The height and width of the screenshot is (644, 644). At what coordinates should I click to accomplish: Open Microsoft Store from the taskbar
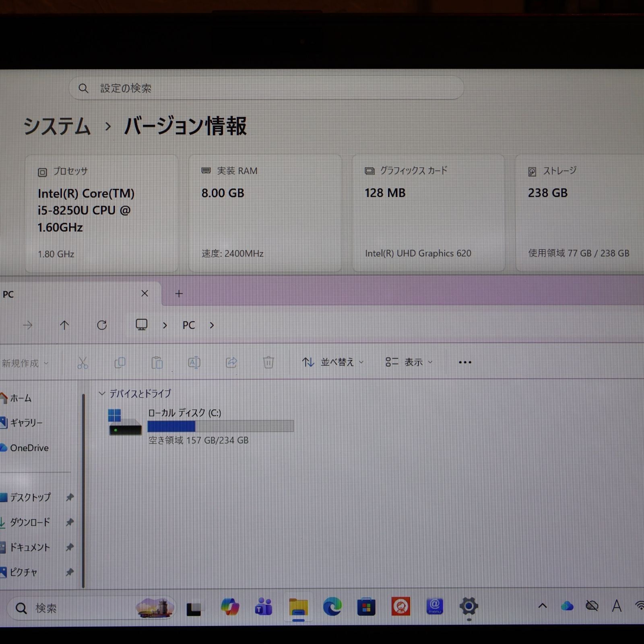366,607
